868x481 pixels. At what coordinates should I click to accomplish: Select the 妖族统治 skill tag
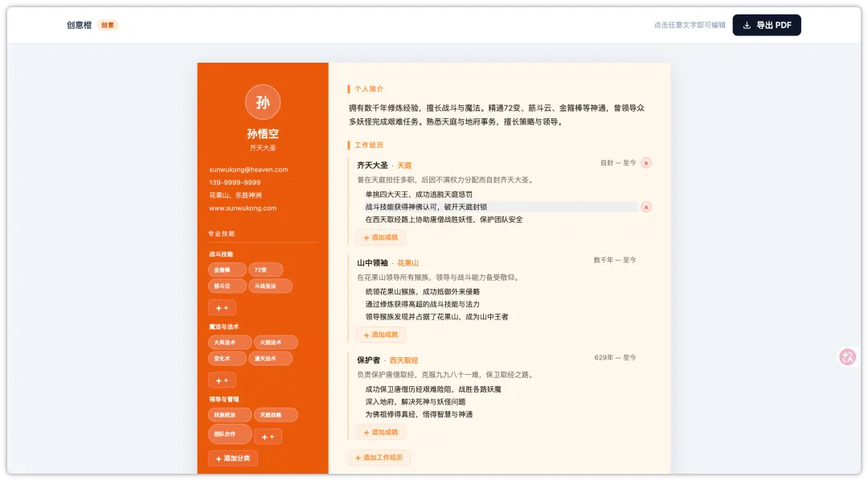click(x=230, y=415)
